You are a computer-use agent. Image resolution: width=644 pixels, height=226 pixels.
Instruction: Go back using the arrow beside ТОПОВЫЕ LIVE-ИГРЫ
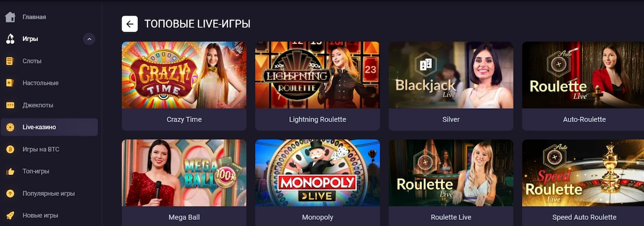point(130,24)
